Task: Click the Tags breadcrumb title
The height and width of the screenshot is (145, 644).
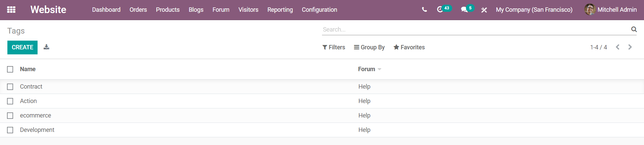Action: pos(16,31)
